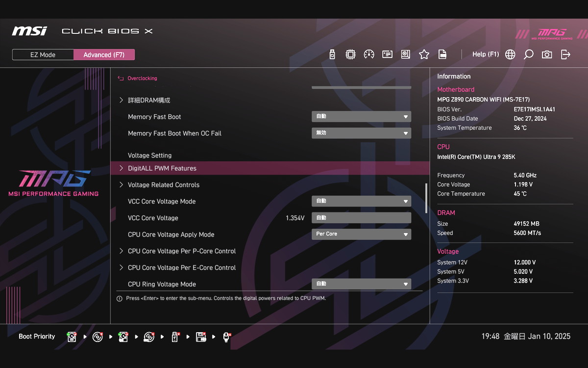
Task: Open the CPU chip overclocking profile icon
Action: pos(350,54)
